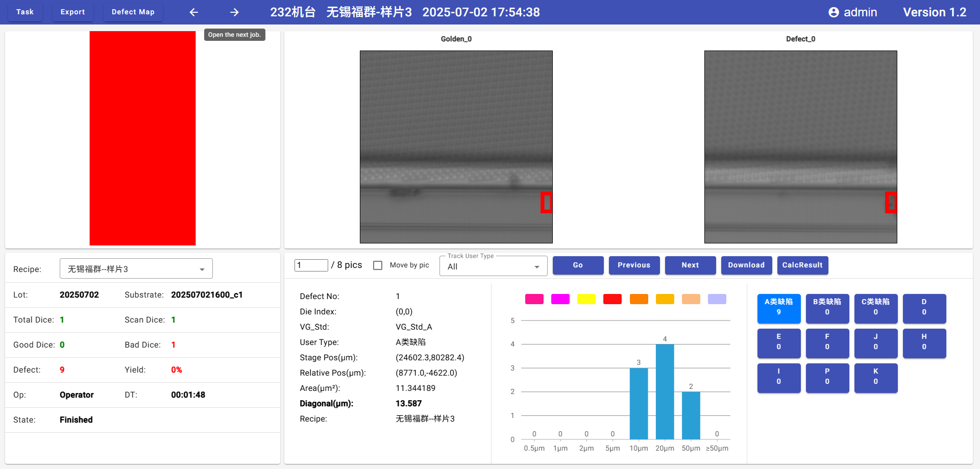
Task: Click the Yield value 0%
Action: (177, 370)
